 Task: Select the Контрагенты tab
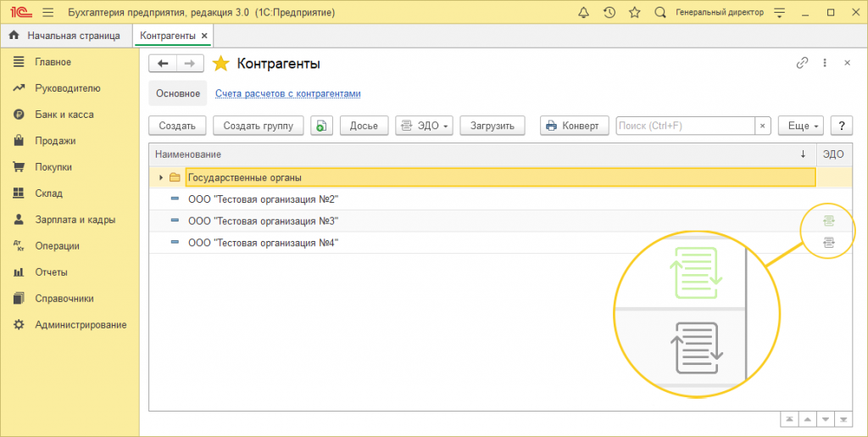tap(167, 36)
